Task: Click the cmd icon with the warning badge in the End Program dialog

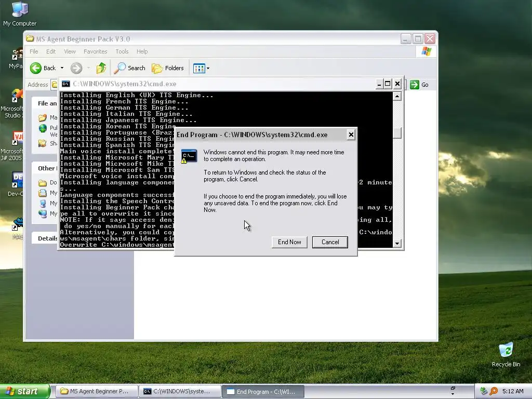Action: click(189, 156)
